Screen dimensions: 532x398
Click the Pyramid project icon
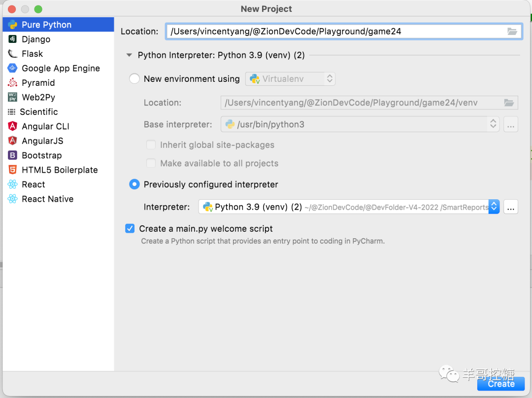coord(12,82)
